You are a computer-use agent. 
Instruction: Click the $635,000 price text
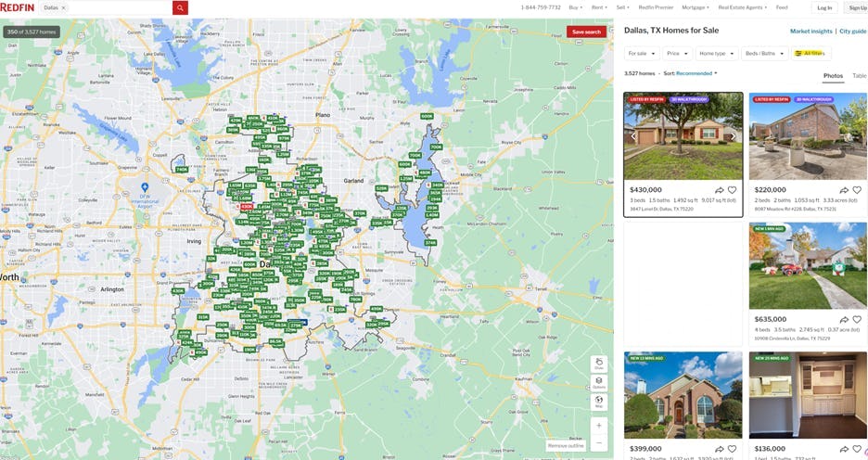(770, 319)
